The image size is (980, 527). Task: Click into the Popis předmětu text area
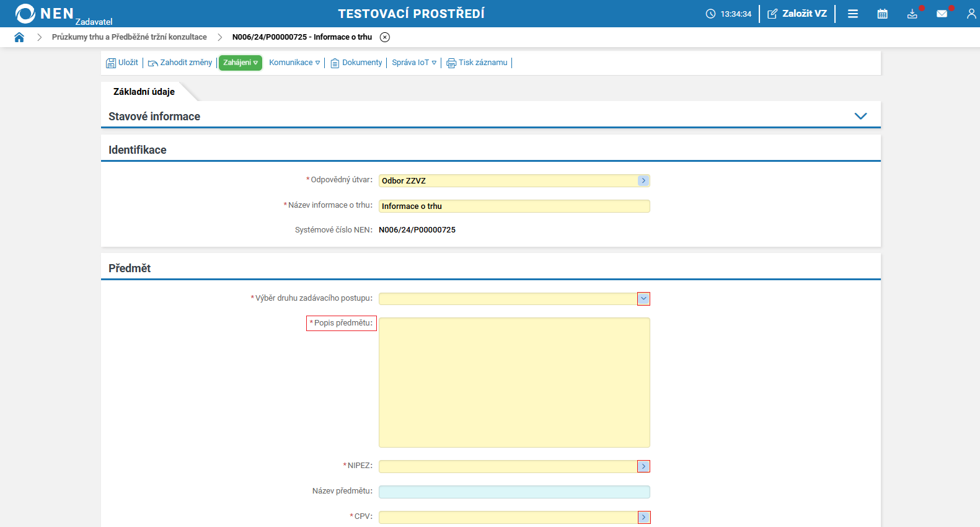514,382
